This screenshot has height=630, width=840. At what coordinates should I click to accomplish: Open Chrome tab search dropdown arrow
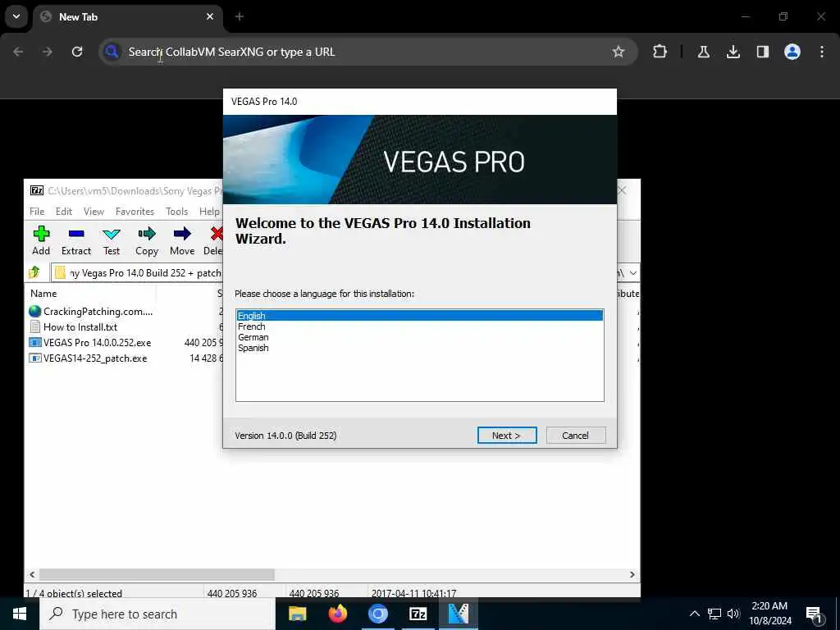click(x=16, y=16)
